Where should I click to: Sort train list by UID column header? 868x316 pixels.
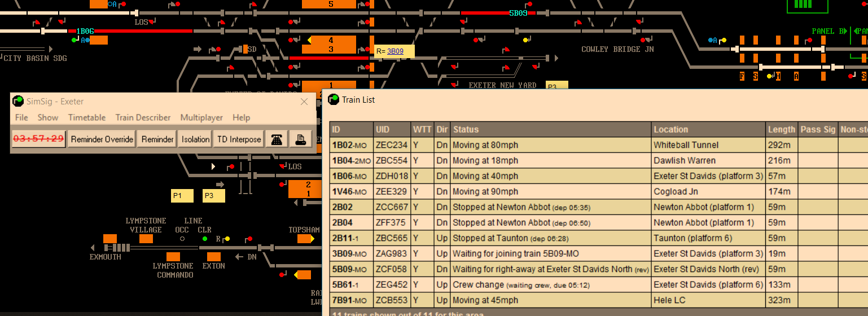click(392, 129)
